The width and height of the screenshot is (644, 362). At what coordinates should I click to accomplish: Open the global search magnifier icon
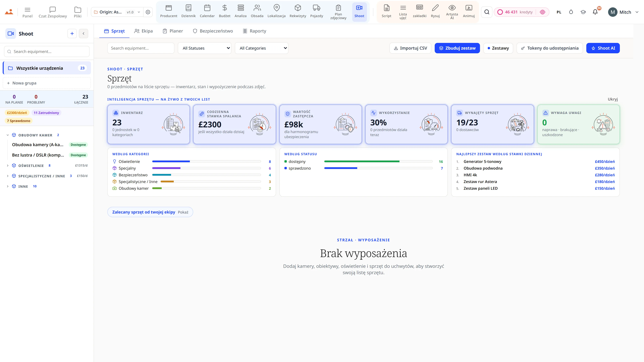tap(487, 12)
